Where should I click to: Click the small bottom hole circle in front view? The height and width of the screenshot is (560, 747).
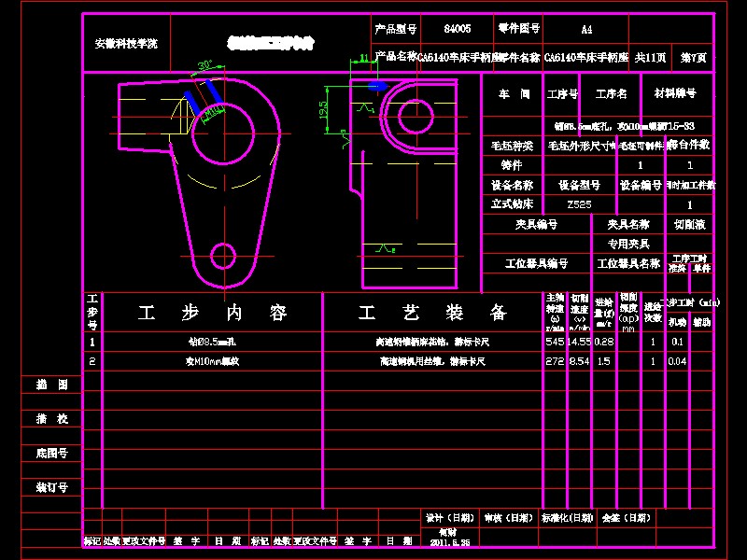[x=223, y=256]
